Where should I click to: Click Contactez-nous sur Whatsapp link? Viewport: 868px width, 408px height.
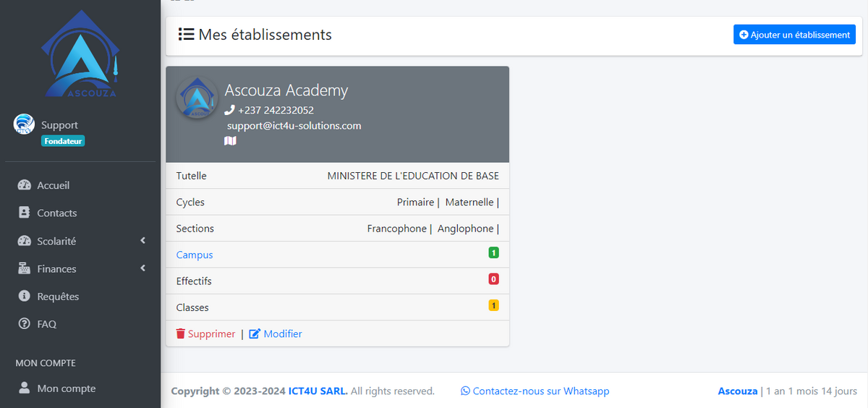(x=535, y=391)
